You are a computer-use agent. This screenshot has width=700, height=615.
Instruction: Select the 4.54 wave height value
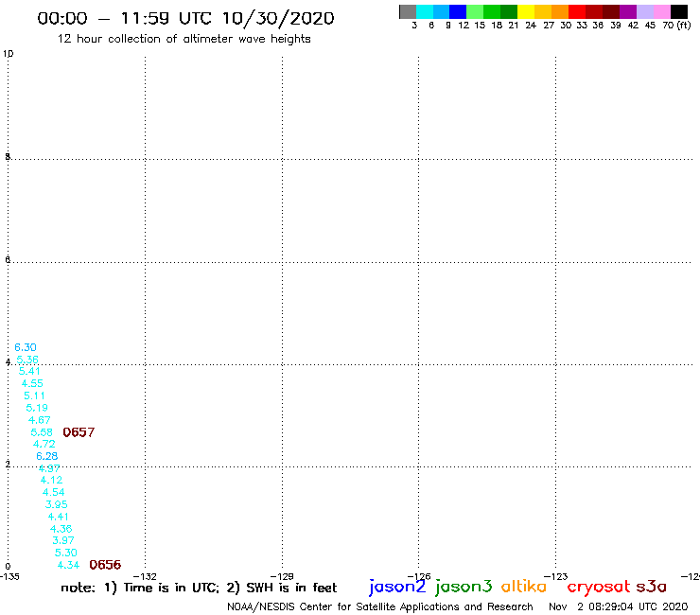54,492
